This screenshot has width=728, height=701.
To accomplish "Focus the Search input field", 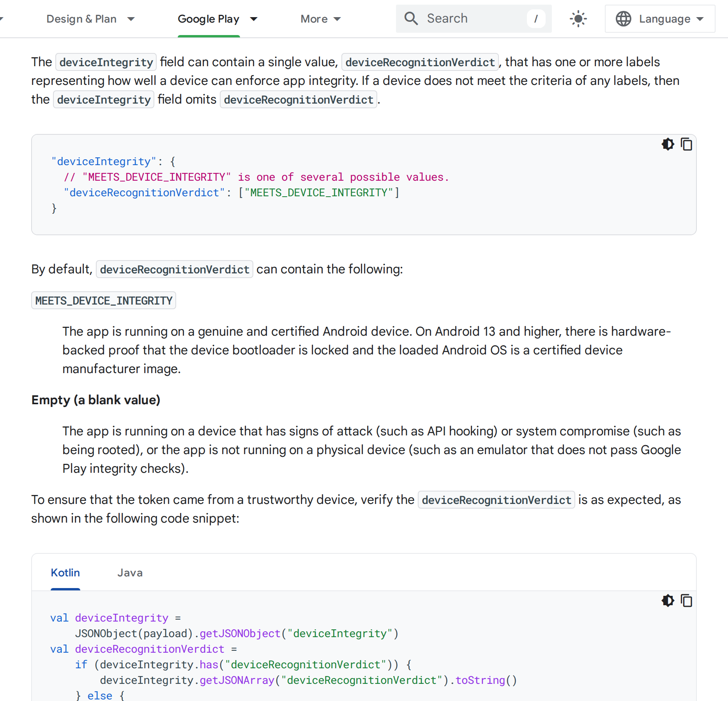I will [474, 19].
